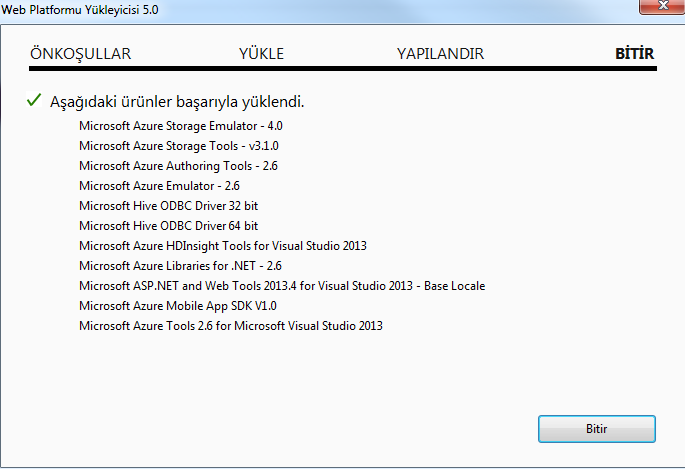Select 'Microsoft Azure Storage Tools - v3.1.0' entry

pyautogui.click(x=179, y=146)
